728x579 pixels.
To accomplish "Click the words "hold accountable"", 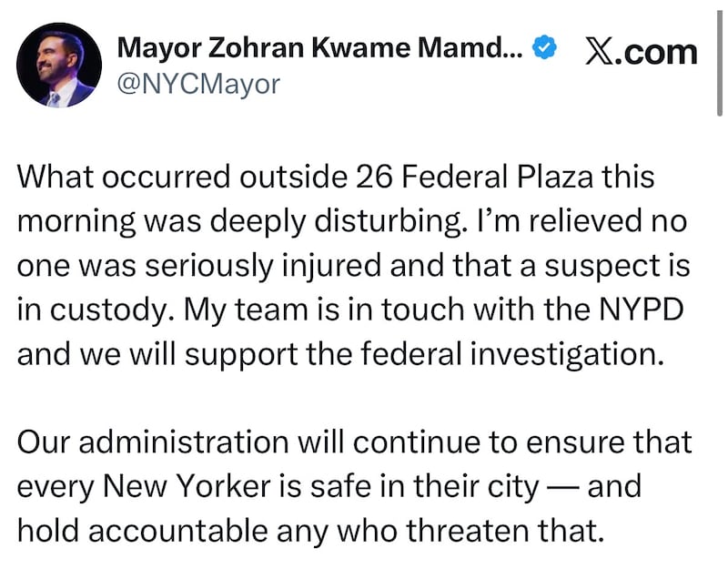I will pos(143,531).
